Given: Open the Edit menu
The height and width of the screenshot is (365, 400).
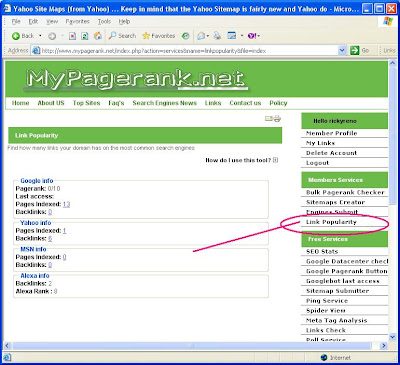Looking at the screenshot, I should pyautogui.click(x=33, y=22).
